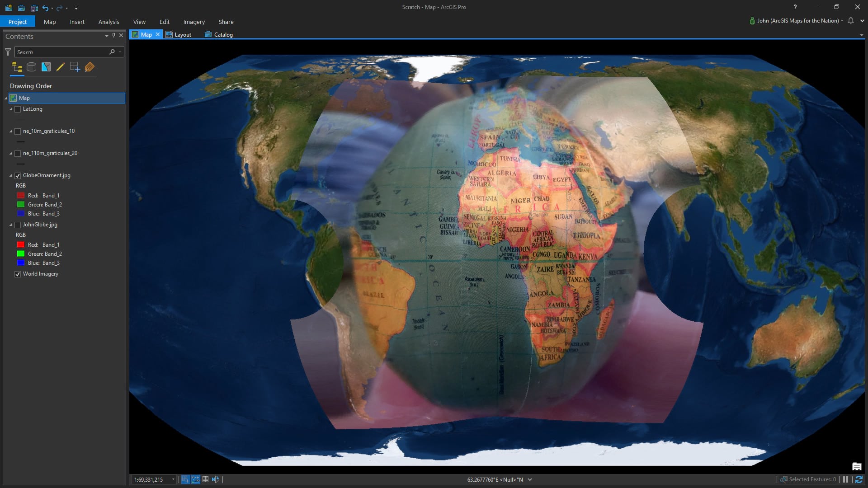
Task: Select List By Editing pencil icon
Action: click(x=60, y=67)
